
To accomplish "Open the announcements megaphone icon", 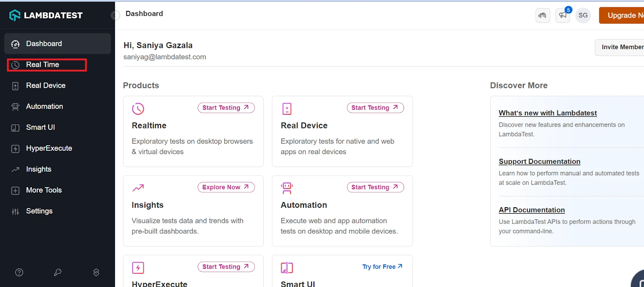I will pos(563,16).
